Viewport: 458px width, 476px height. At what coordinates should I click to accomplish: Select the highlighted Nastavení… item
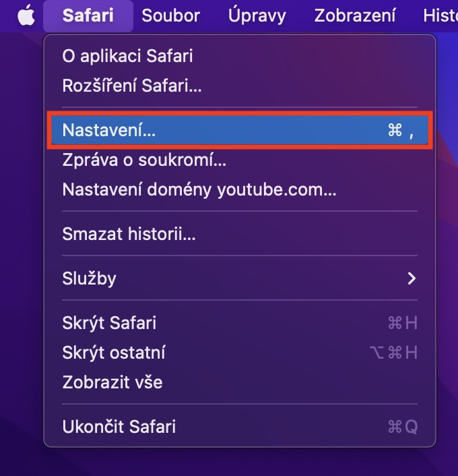(x=109, y=130)
